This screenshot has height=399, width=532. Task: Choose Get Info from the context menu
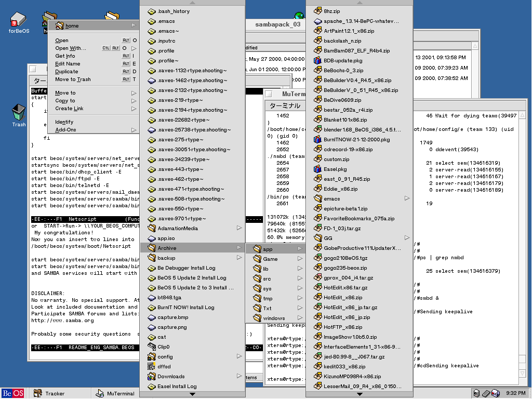click(x=94, y=56)
